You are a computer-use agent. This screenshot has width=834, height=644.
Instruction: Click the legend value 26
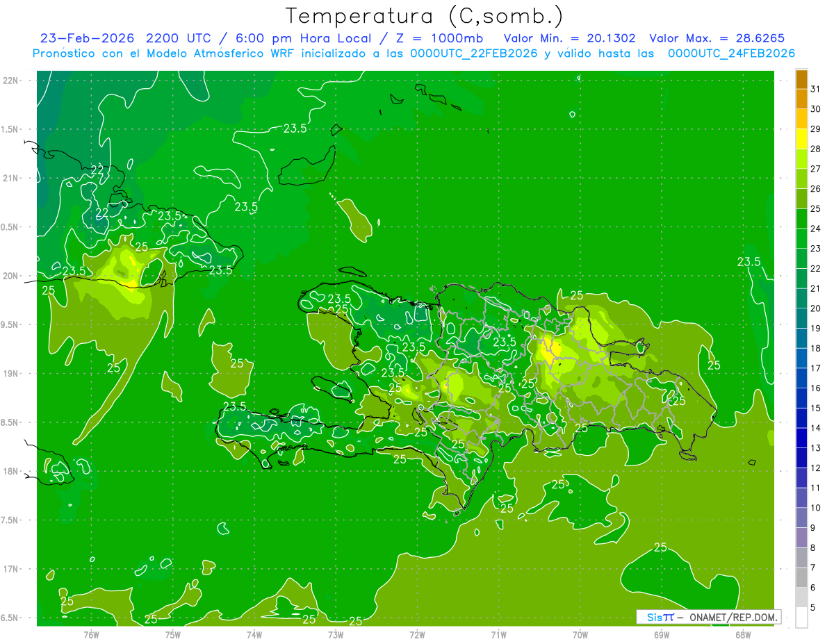[815, 188]
